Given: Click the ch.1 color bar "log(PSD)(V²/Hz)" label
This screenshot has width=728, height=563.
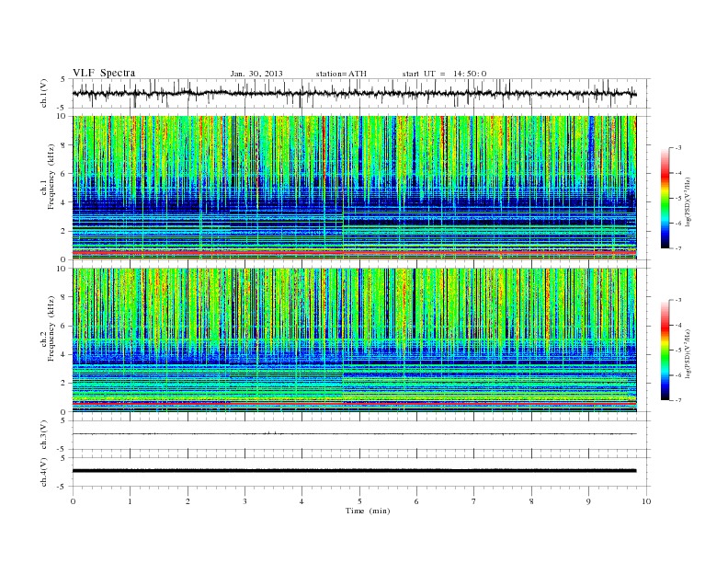Looking at the screenshot, I should click(688, 201).
